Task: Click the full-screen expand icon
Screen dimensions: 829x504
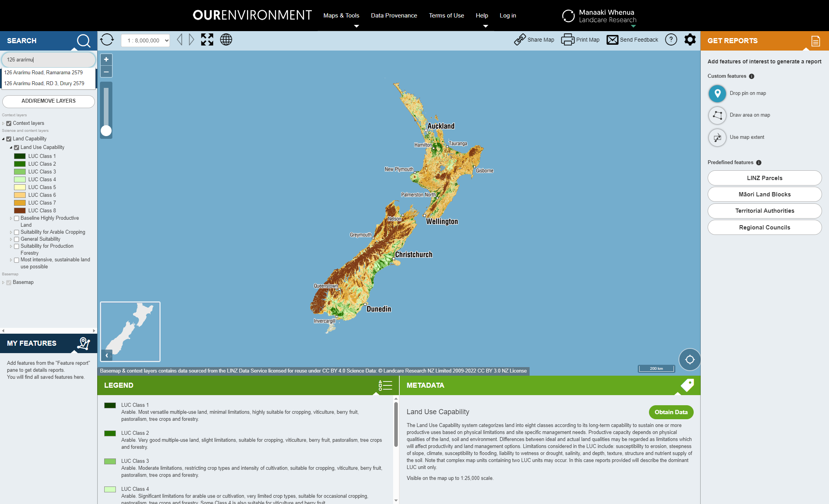Action: pos(207,40)
